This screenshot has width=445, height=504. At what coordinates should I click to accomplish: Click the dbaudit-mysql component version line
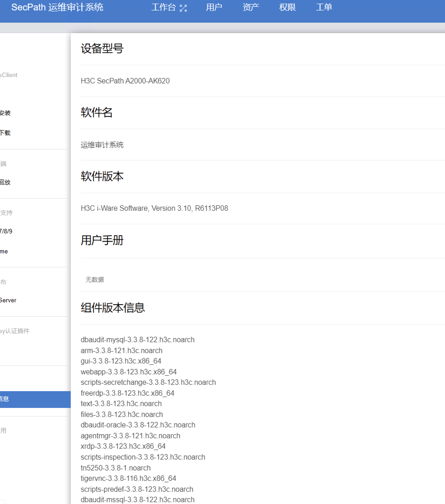pos(137,340)
